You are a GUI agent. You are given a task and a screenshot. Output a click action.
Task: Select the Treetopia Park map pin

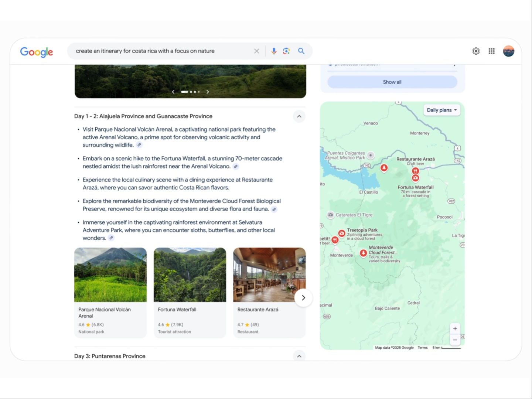[342, 233]
